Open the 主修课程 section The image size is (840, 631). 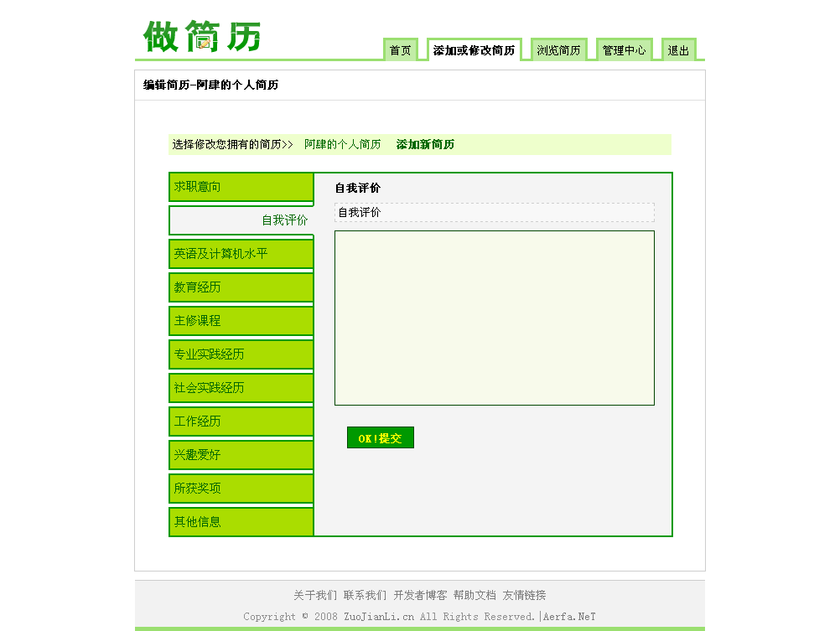[241, 320]
